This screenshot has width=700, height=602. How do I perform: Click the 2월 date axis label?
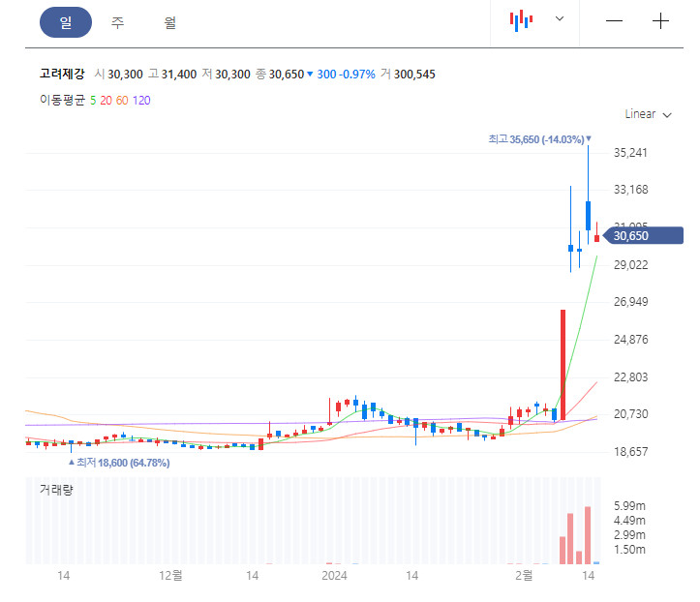tap(524, 576)
